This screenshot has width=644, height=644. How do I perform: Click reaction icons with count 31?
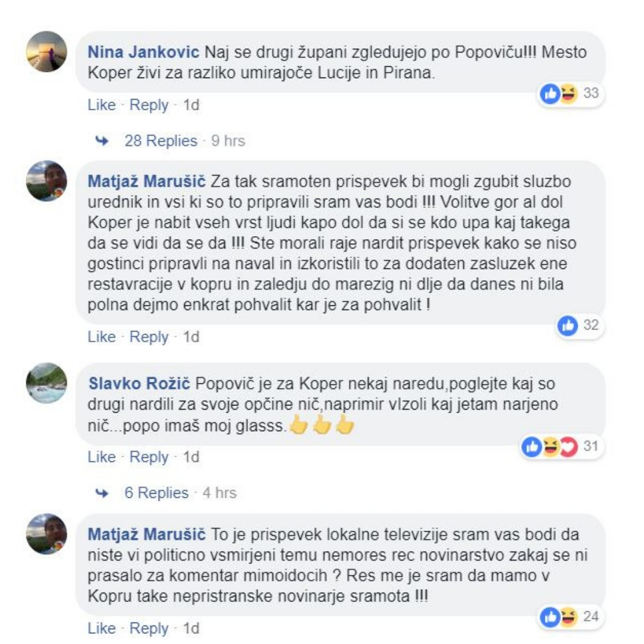(550, 447)
